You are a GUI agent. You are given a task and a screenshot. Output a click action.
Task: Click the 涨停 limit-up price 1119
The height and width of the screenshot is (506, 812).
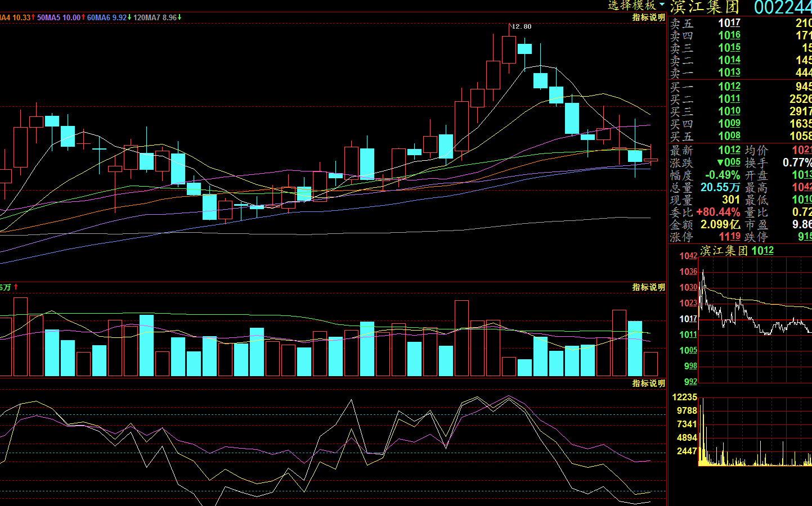tap(729, 237)
